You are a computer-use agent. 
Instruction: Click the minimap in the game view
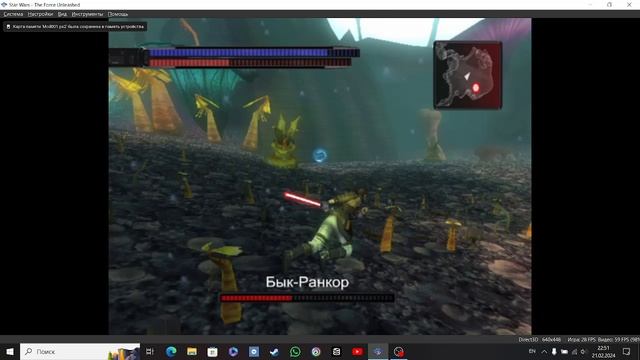click(x=468, y=75)
